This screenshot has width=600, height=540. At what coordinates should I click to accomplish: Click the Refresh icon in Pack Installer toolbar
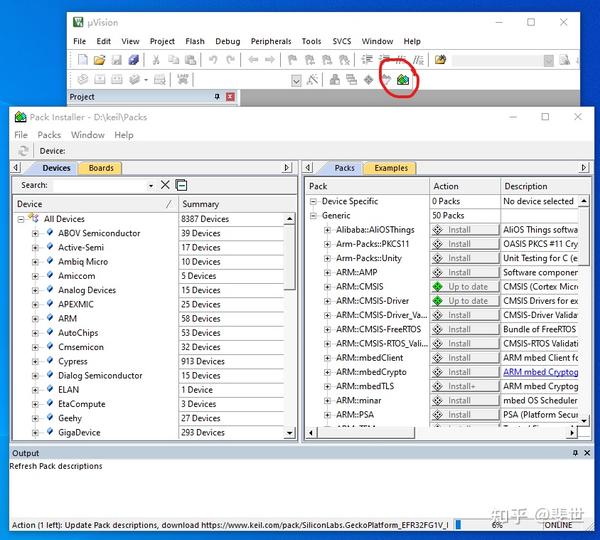pos(23,151)
